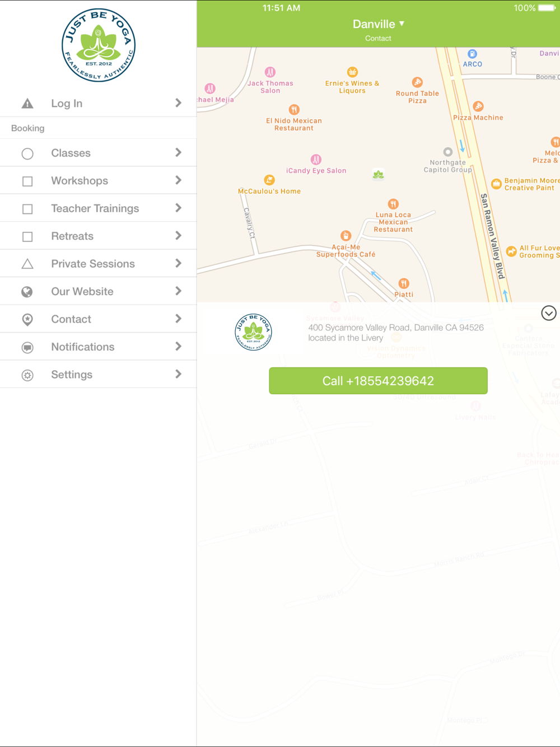Viewport: 560px width, 747px height.
Task: Open the Workshops menu item
Action: point(98,180)
